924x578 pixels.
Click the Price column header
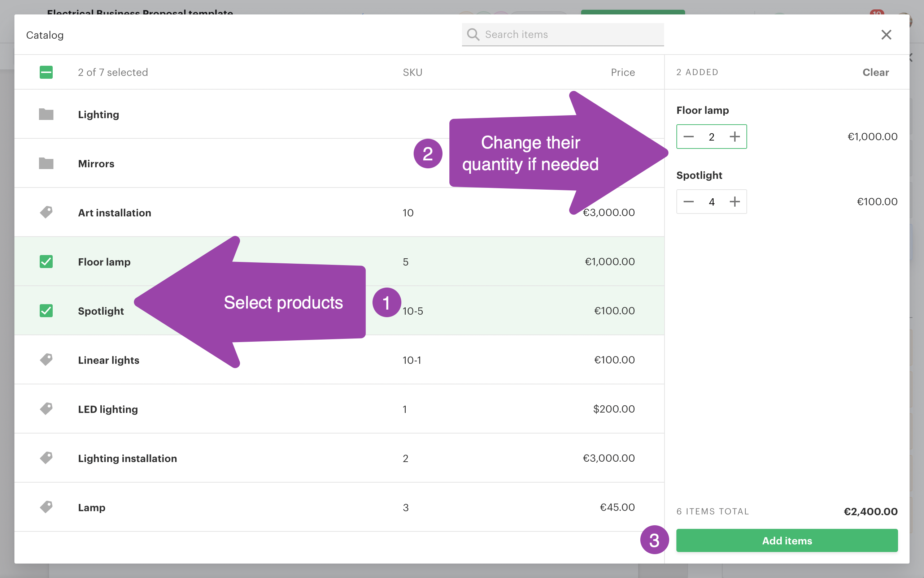[x=623, y=72]
